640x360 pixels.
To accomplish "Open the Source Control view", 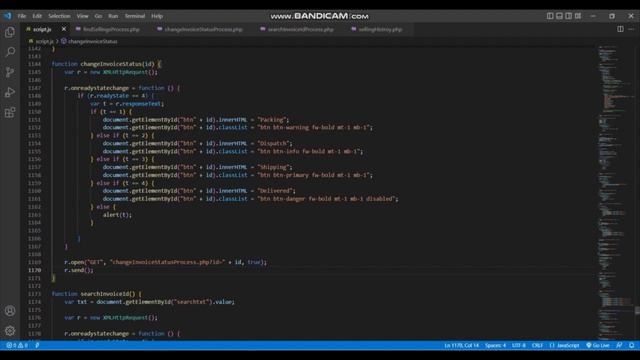I will [10, 72].
